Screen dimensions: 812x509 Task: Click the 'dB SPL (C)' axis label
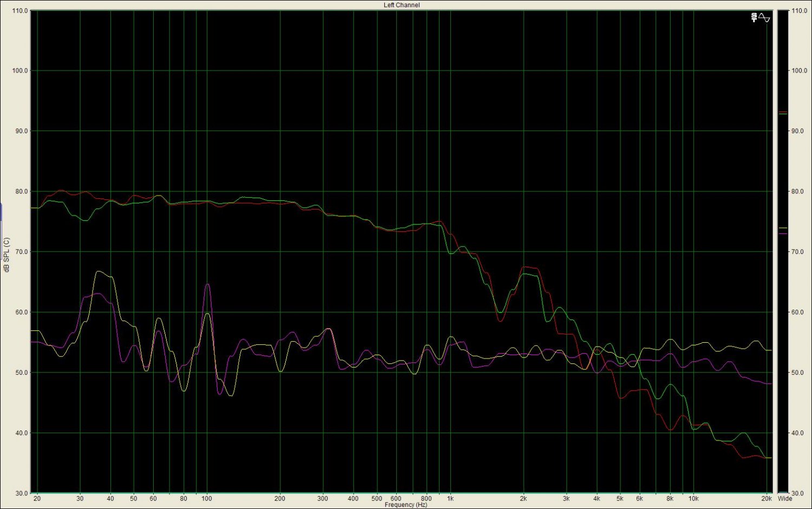click(x=6, y=255)
